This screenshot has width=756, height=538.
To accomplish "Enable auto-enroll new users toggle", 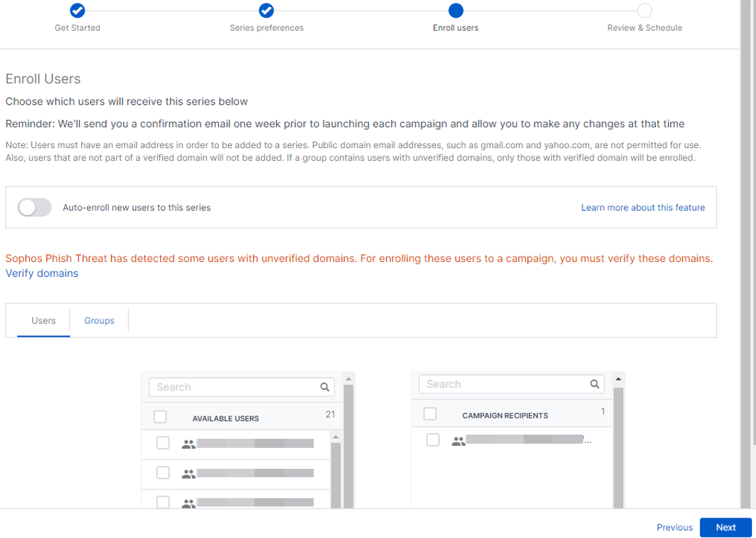I will pyautogui.click(x=35, y=208).
